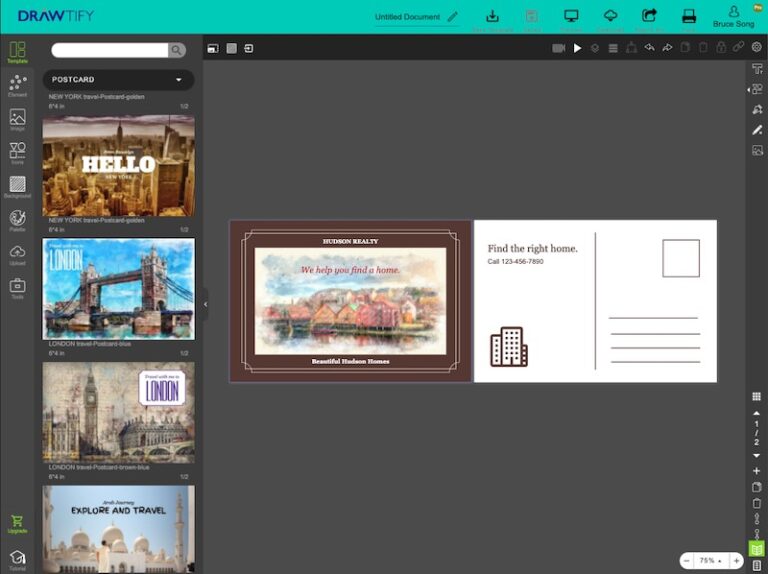This screenshot has height=574, width=768.
Task: Open the Icons panel in the sidebar
Action: [17, 153]
